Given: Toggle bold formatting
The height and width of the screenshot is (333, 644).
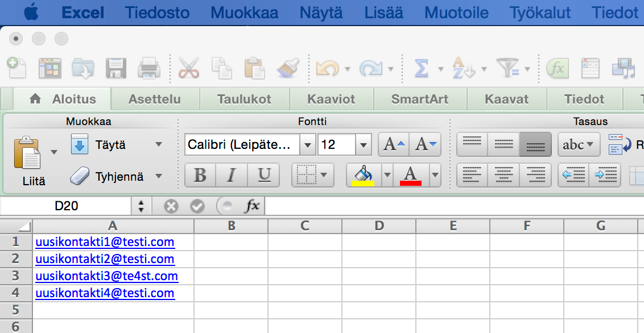Looking at the screenshot, I should click(200, 175).
